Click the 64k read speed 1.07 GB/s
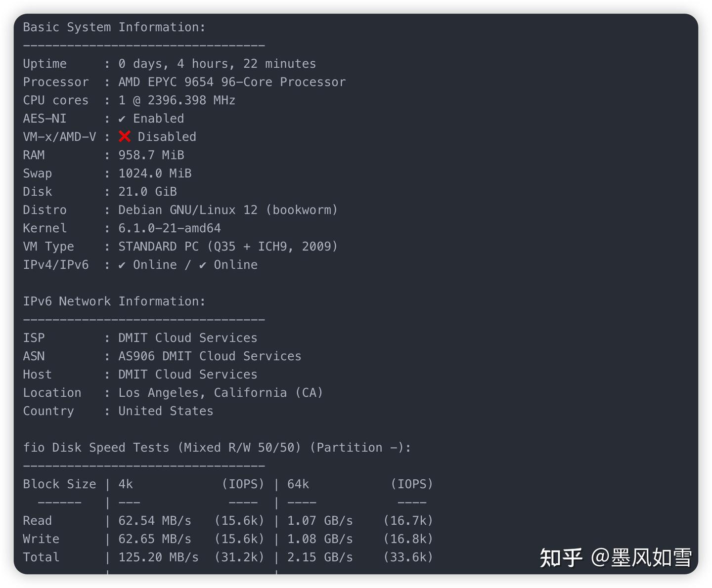Viewport: 712px width, 588px height. pos(320,521)
